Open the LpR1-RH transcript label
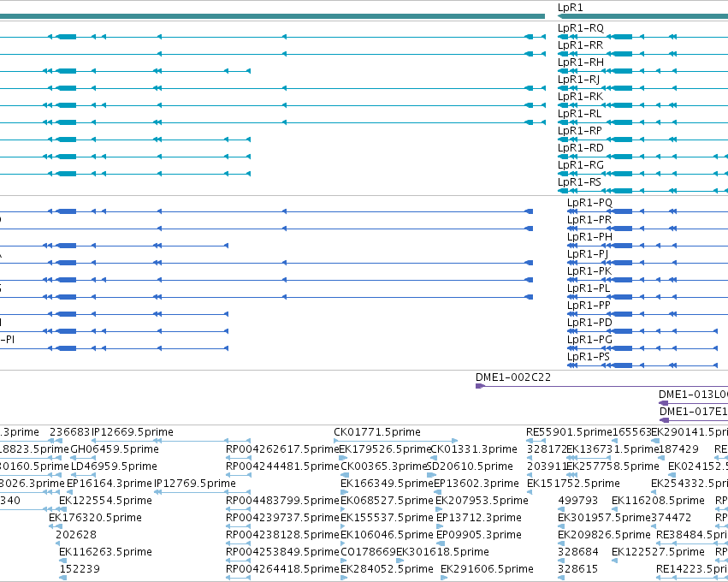Image resolution: width=728 pixels, height=582 pixels. coord(581,62)
